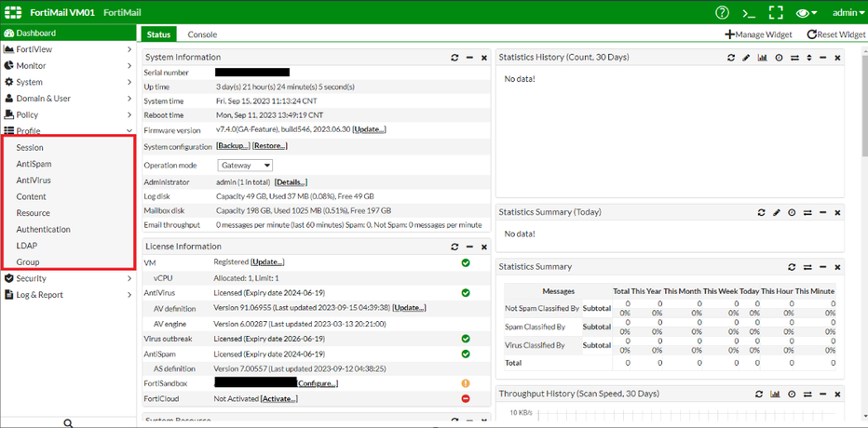Minimize the System Information widget
The width and height of the screenshot is (868, 428).
click(469, 58)
